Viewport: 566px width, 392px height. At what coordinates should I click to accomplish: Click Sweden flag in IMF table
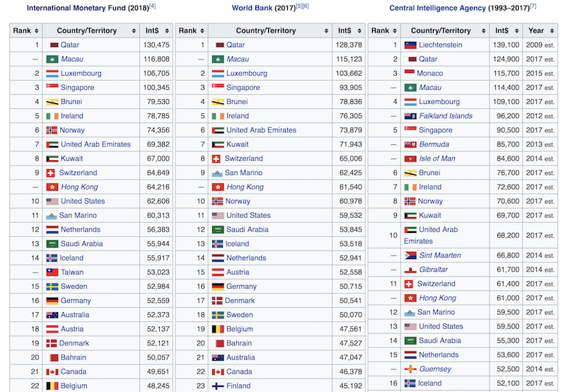(x=52, y=287)
